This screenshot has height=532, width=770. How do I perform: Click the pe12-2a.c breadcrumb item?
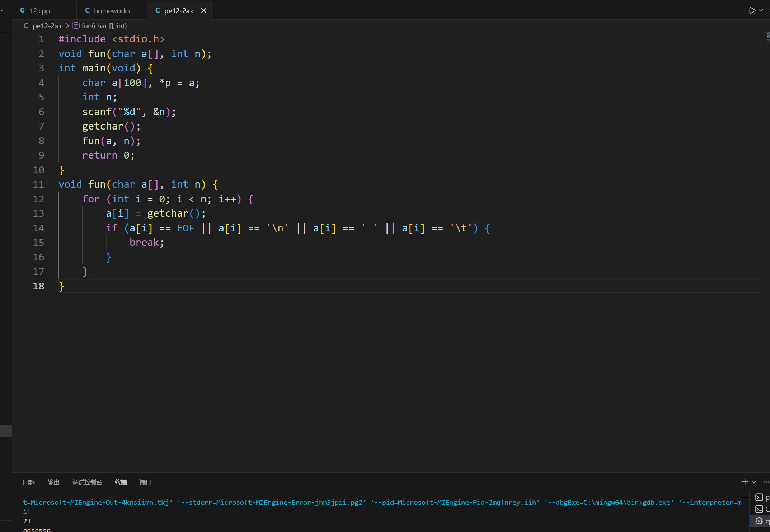tap(47, 26)
